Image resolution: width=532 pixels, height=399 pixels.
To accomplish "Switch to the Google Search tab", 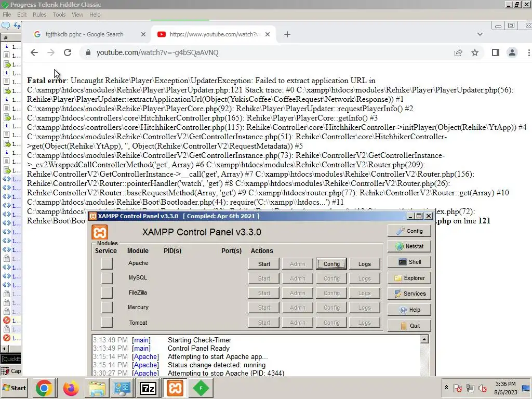I will click(x=85, y=34).
